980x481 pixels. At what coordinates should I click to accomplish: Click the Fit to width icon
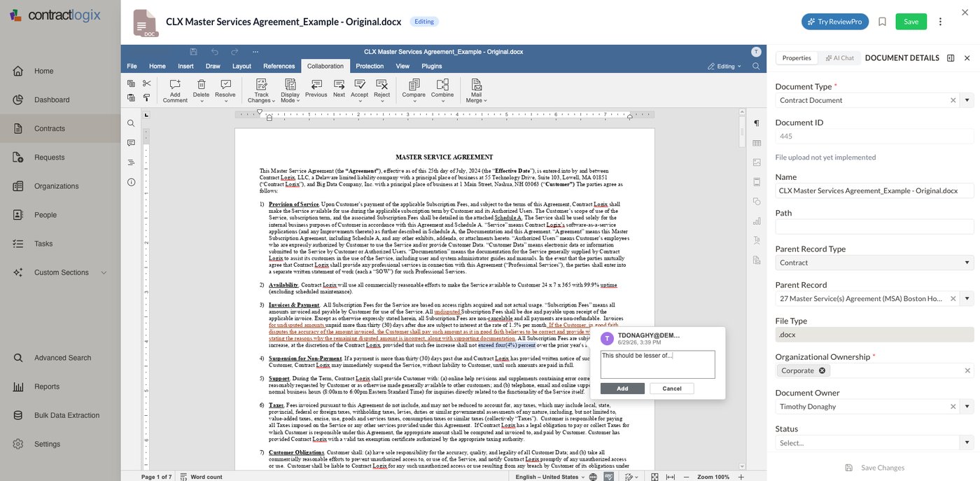pos(671,477)
